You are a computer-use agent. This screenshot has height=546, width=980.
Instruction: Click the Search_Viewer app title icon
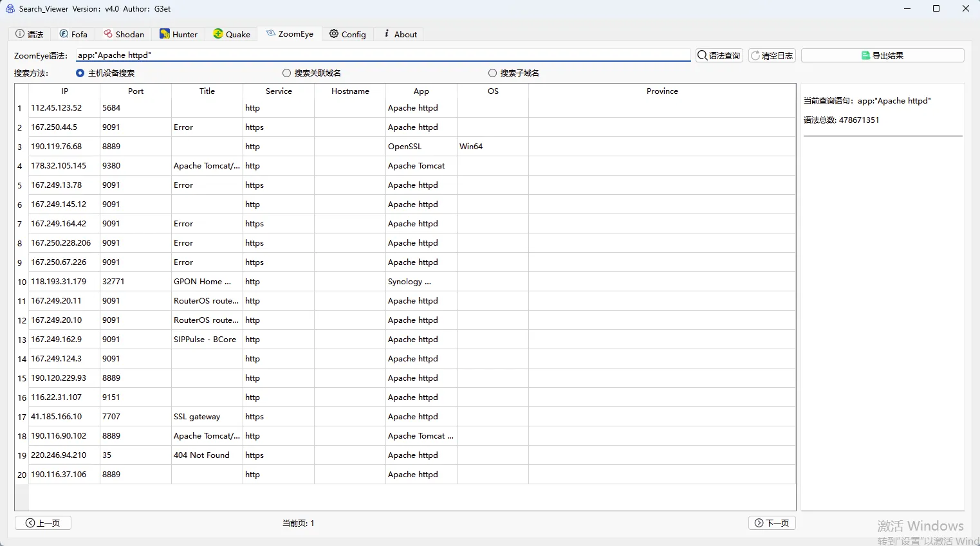tap(10, 9)
